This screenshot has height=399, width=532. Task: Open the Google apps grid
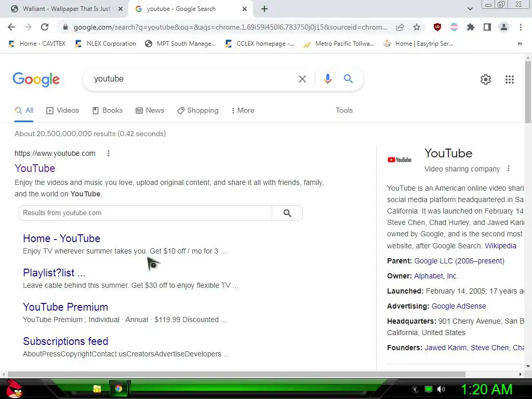[x=510, y=79]
